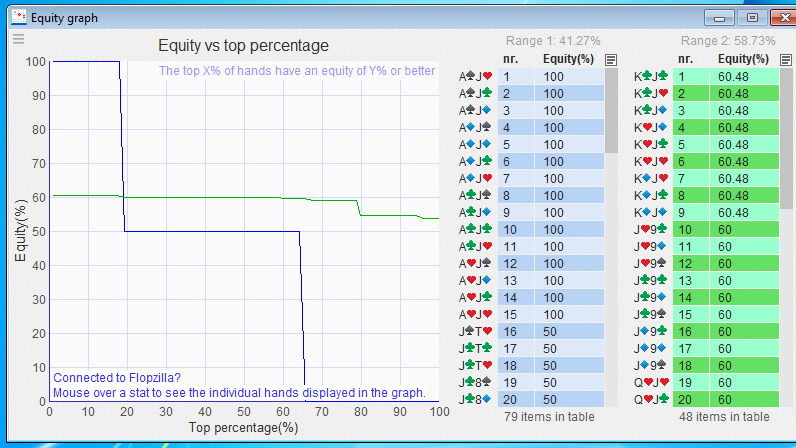Open Range 1 table options icon
The height and width of the screenshot is (448, 796).
(x=611, y=60)
